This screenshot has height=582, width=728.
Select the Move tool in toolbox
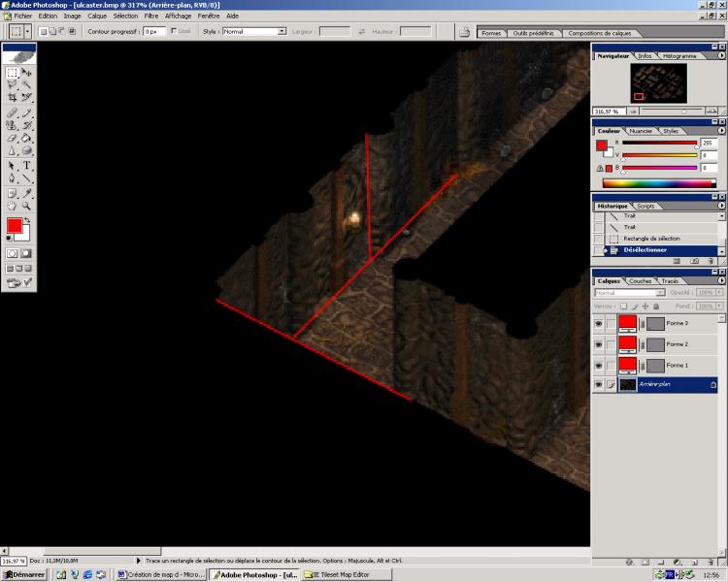[26, 73]
